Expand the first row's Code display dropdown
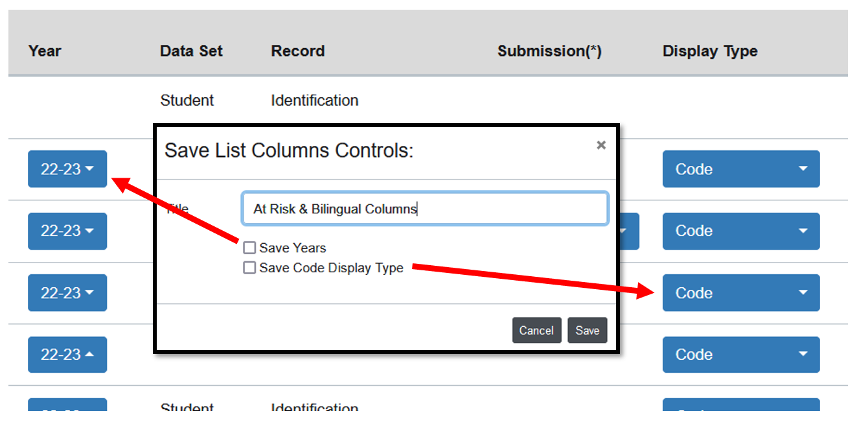Viewport: 868px width, 424px height. point(740,169)
